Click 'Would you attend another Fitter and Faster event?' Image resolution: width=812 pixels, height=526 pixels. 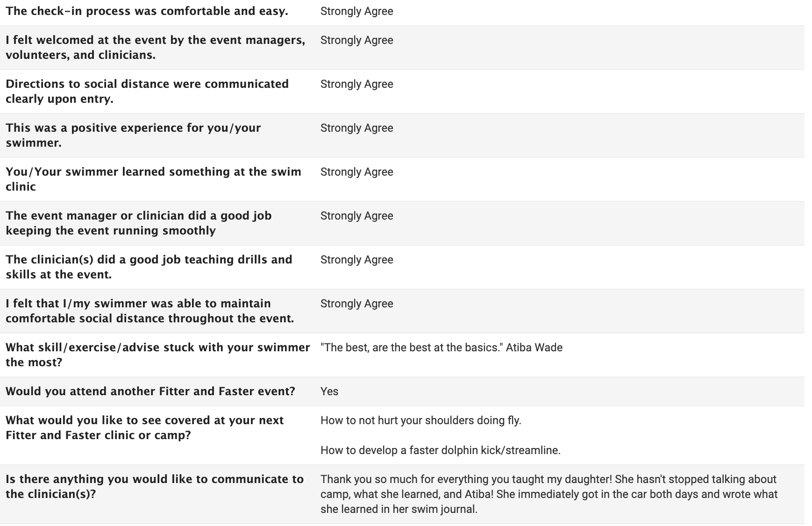[x=150, y=391]
